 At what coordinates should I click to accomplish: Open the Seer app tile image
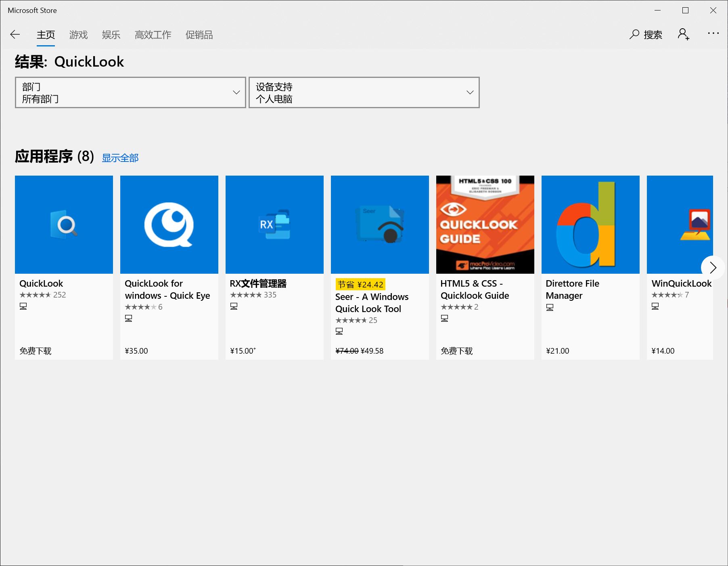pyautogui.click(x=380, y=224)
